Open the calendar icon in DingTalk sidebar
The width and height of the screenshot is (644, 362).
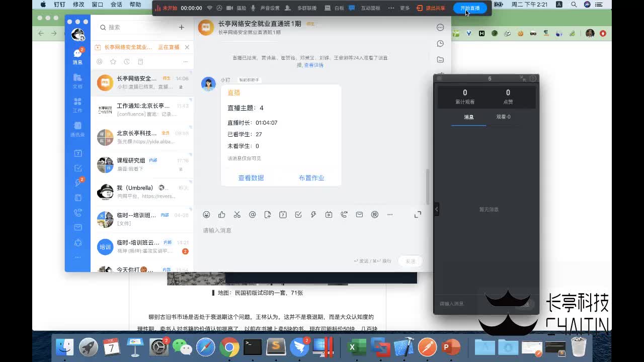[x=78, y=153]
